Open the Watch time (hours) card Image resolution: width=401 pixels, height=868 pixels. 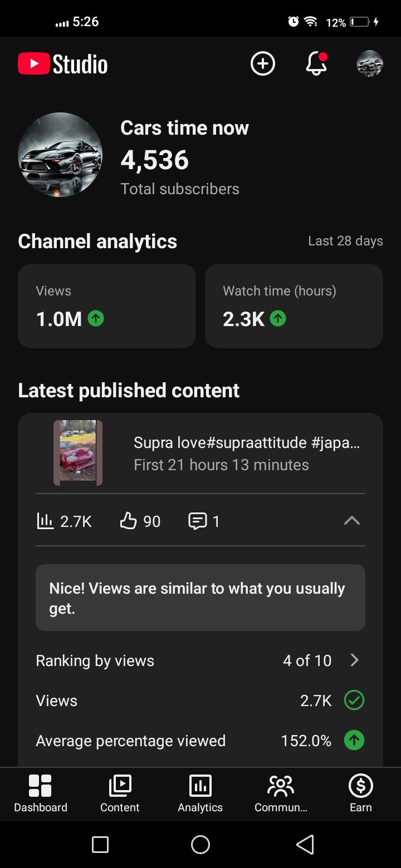294,306
